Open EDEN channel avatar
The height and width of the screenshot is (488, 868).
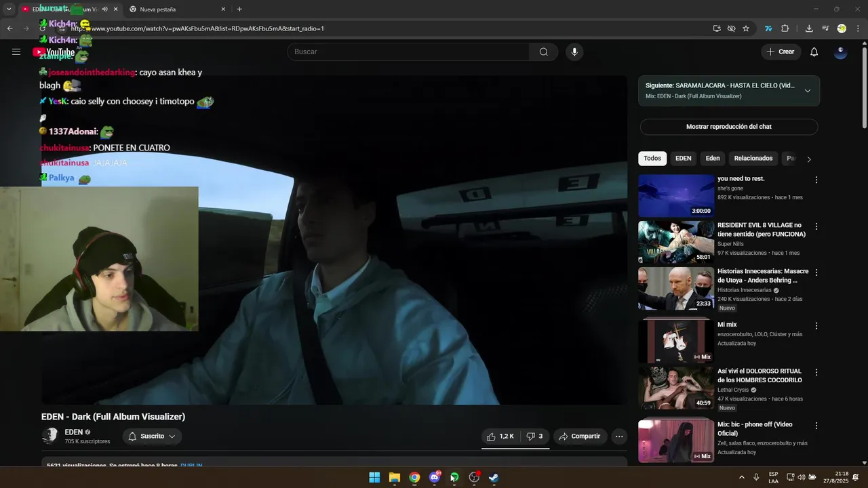pos(50,436)
